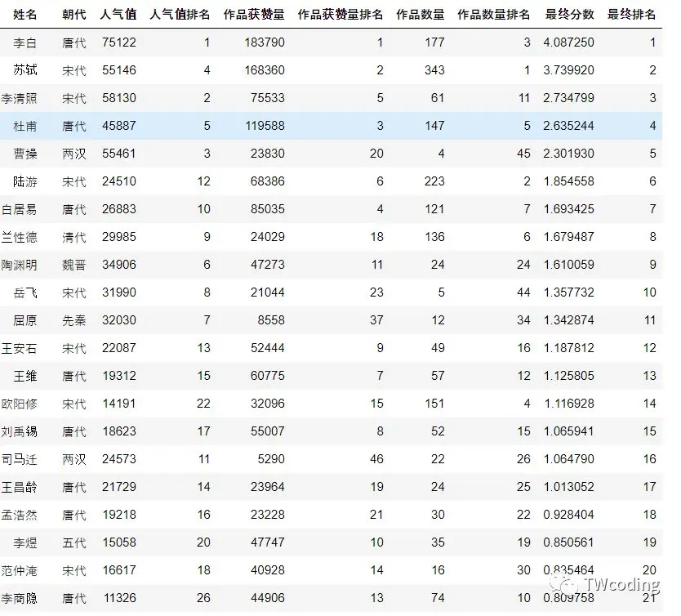The height and width of the screenshot is (616, 681).
Task: Click work count 343
Action: 434,70
